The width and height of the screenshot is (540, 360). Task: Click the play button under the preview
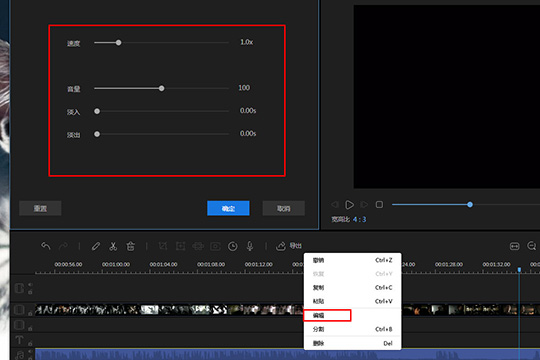349,205
